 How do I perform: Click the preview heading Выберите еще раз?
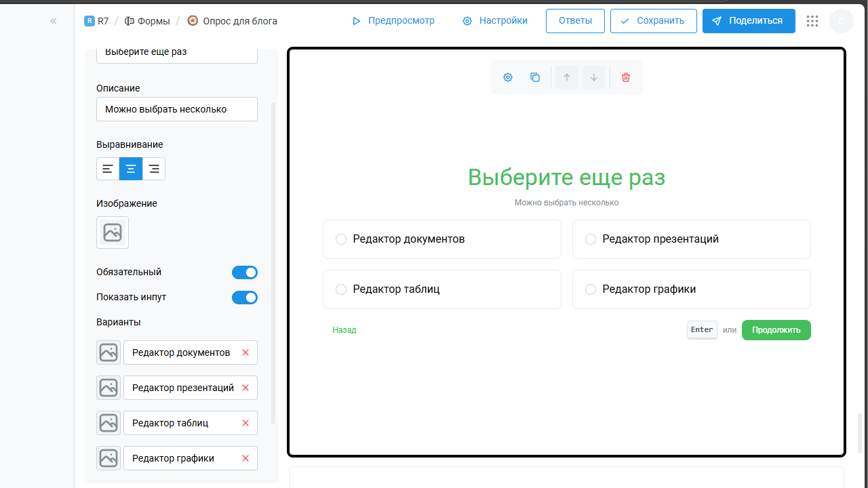click(x=567, y=178)
